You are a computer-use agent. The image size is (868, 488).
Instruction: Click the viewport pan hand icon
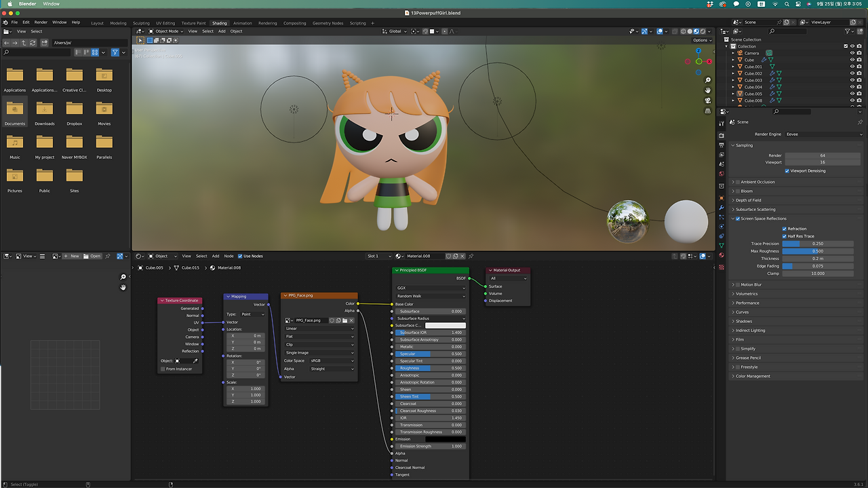click(x=707, y=90)
